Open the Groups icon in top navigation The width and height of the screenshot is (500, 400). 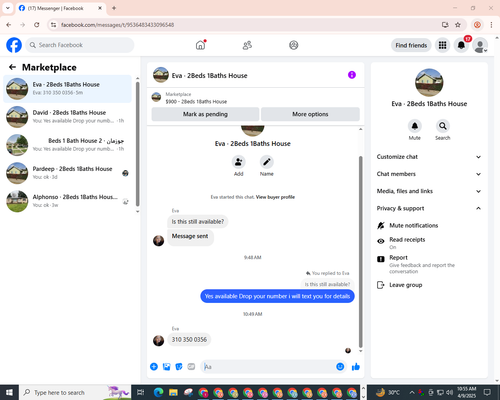pos(294,45)
